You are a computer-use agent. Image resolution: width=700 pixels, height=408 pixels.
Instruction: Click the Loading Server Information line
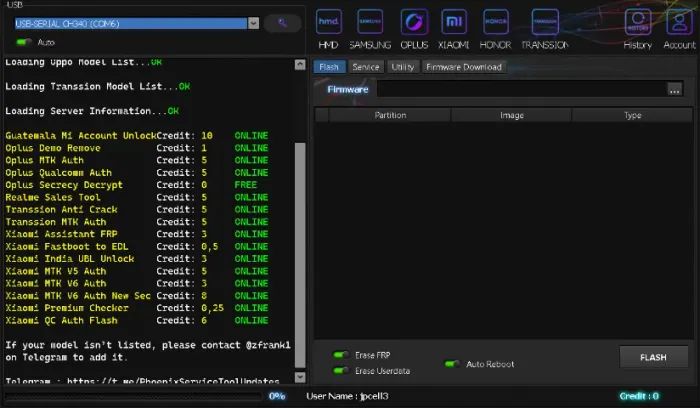92,111
